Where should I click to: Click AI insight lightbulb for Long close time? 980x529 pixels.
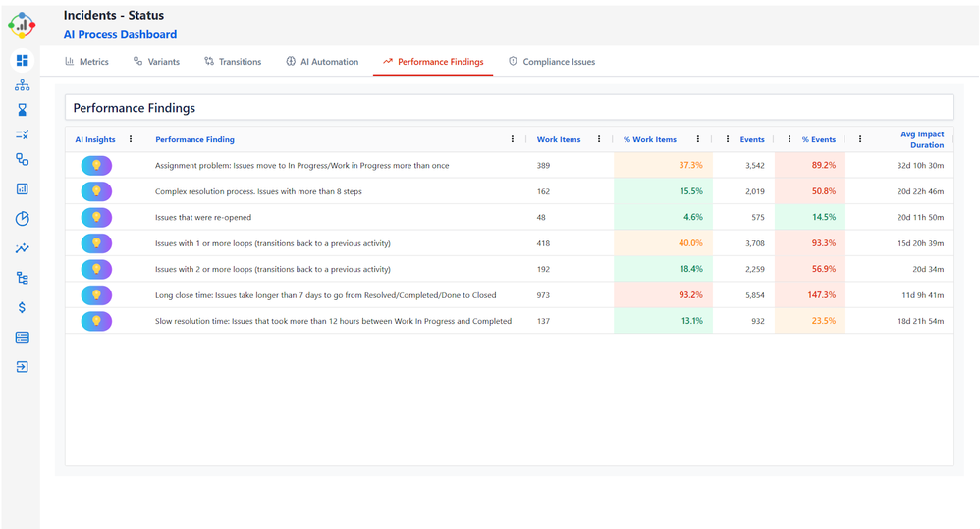[96, 294]
